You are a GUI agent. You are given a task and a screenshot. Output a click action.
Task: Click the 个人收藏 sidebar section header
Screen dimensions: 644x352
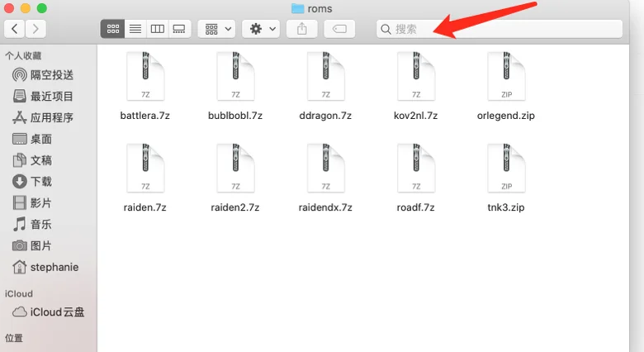23,55
